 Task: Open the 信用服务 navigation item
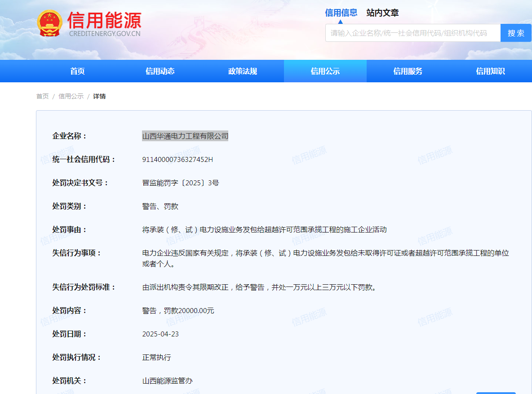tap(408, 71)
